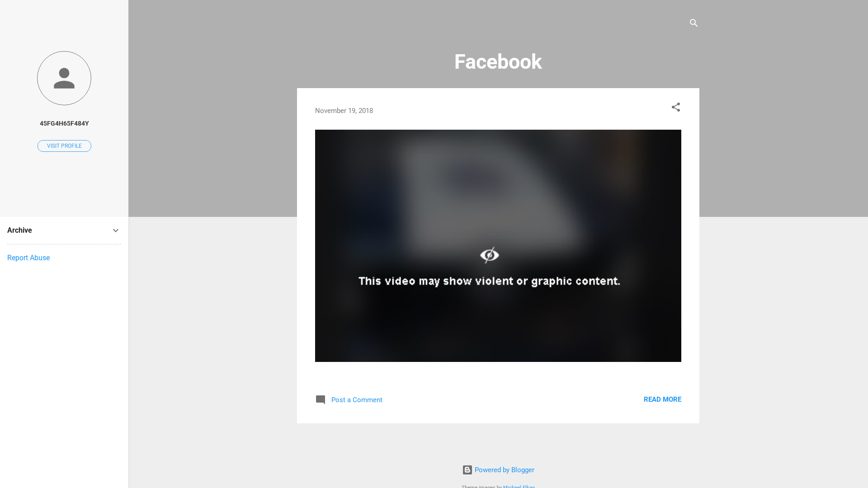Click the Blogger logo icon in the footer
Image resolution: width=868 pixels, height=488 pixels.
click(x=467, y=470)
